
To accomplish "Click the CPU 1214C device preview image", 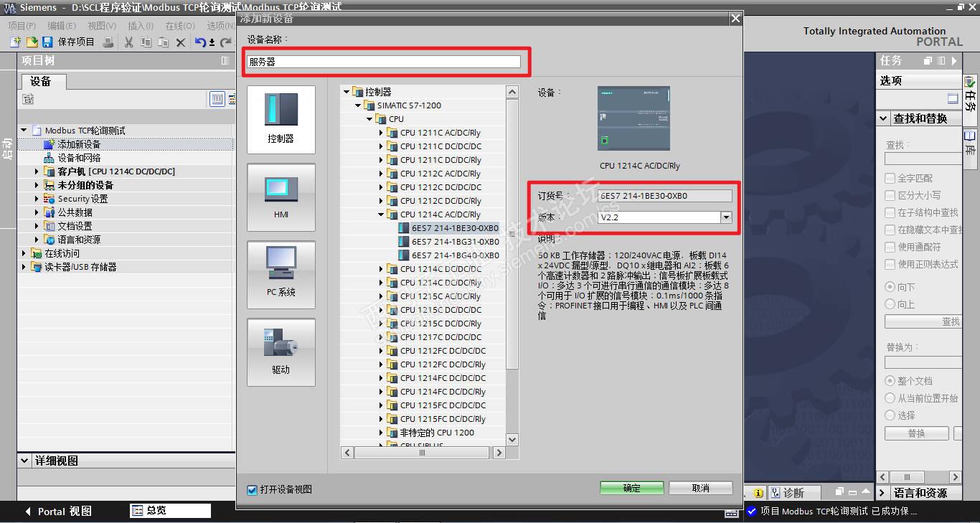I will [x=633, y=118].
